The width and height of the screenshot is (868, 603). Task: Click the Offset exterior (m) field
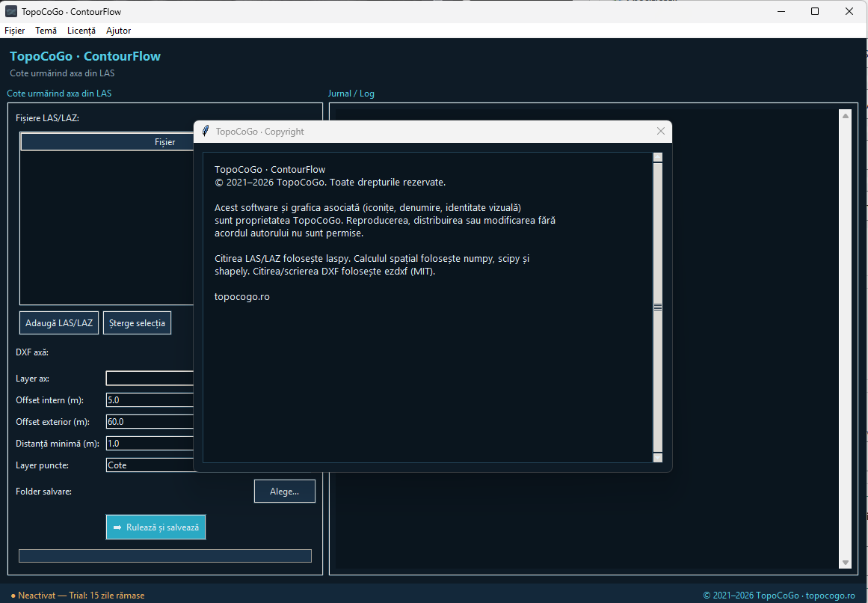[x=150, y=421]
